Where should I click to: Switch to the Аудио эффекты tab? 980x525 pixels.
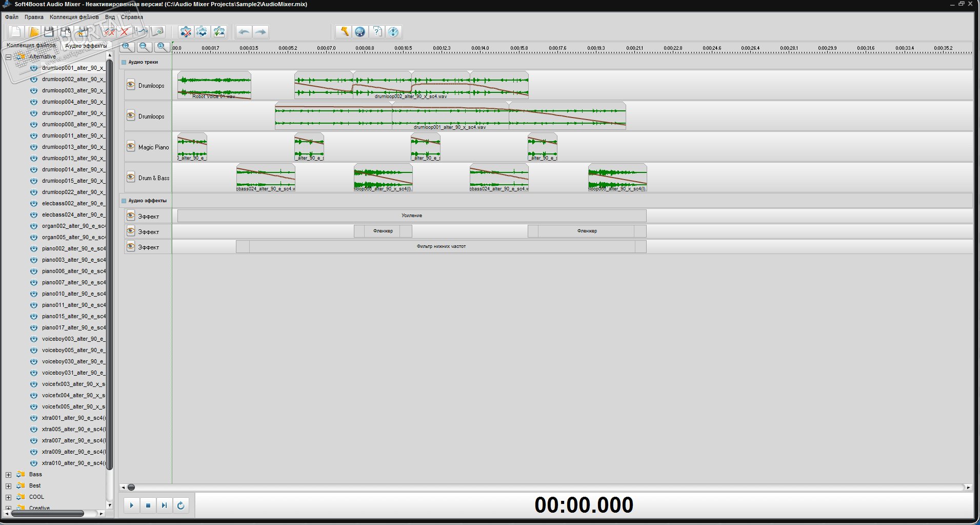tap(86, 46)
